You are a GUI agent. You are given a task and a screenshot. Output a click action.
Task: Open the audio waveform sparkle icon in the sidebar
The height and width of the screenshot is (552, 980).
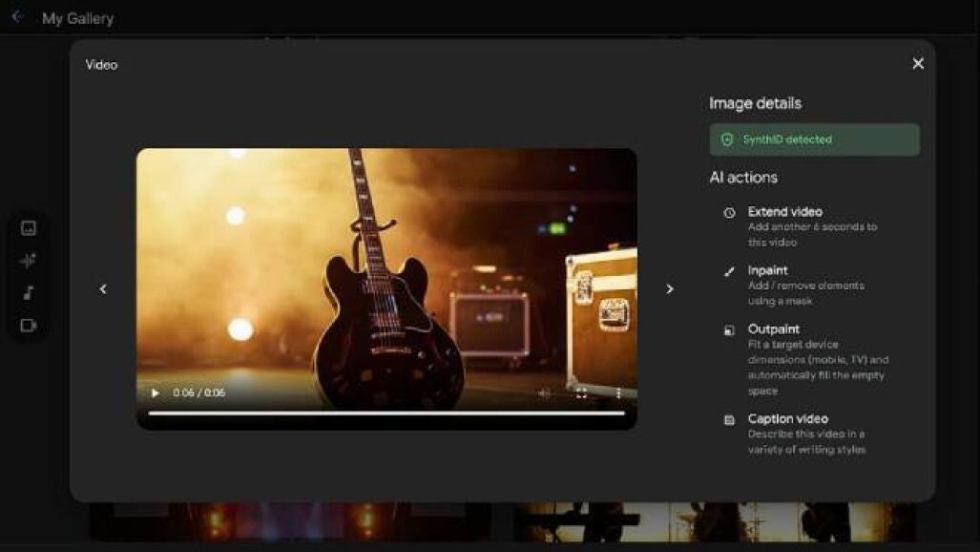(x=29, y=260)
